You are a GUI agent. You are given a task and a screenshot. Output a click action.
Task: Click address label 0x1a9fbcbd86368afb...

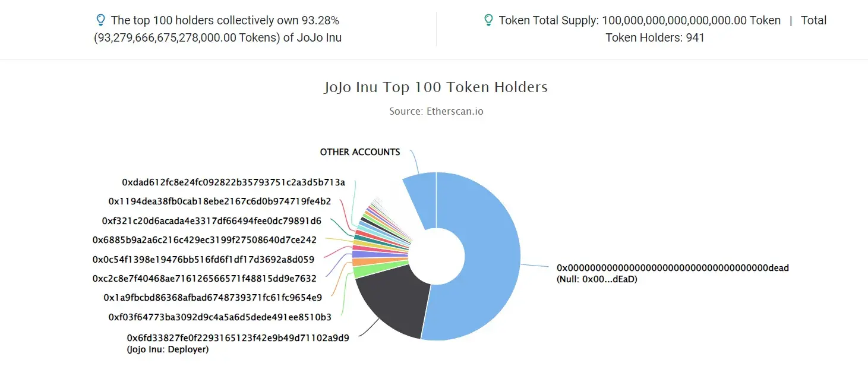coord(213,298)
